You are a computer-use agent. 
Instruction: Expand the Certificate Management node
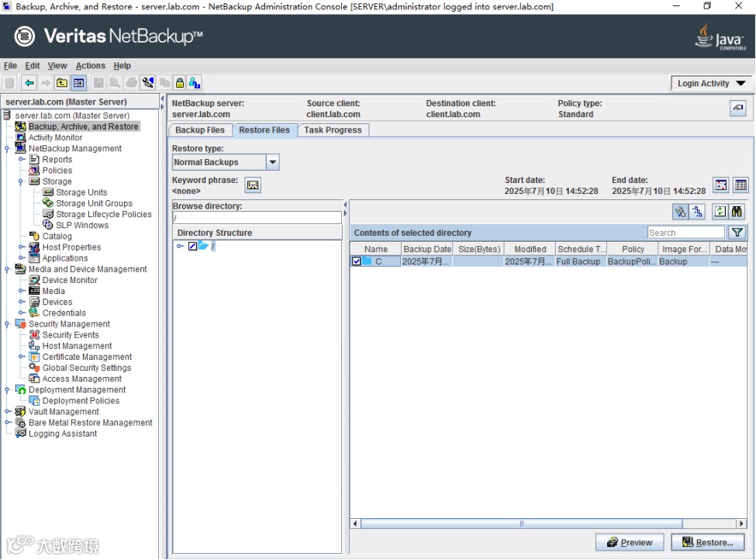[x=21, y=357]
